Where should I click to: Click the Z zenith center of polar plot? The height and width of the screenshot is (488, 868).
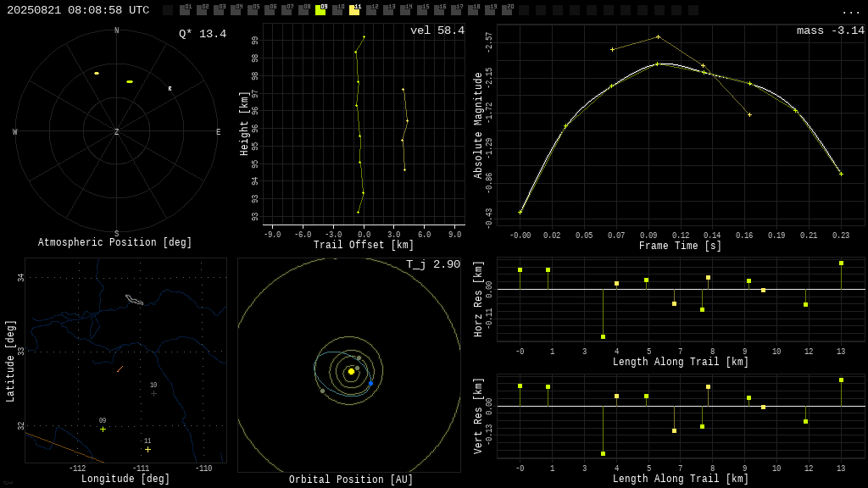(x=116, y=131)
